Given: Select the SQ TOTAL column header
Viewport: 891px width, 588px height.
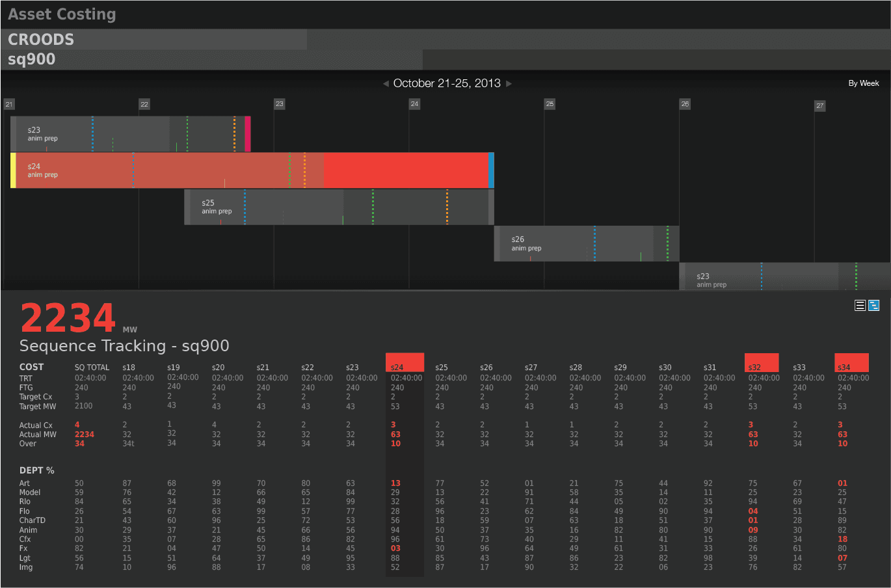Looking at the screenshot, I should click(x=92, y=367).
